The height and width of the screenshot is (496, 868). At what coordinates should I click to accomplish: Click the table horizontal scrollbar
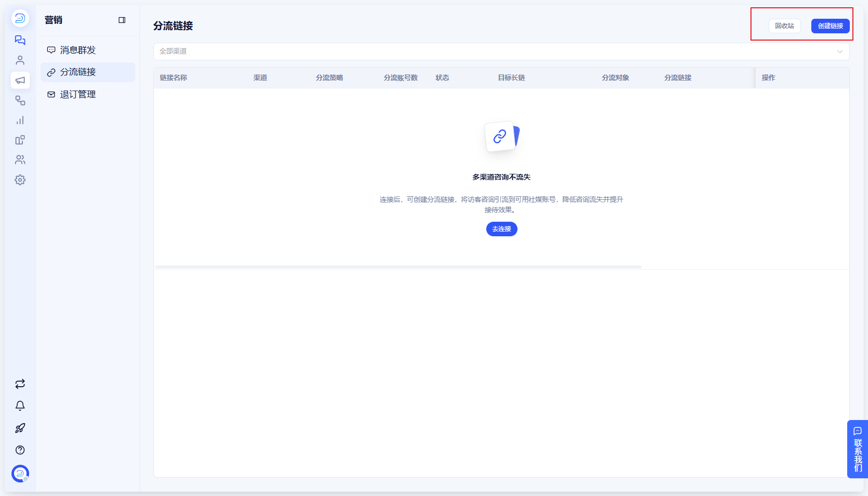point(398,267)
